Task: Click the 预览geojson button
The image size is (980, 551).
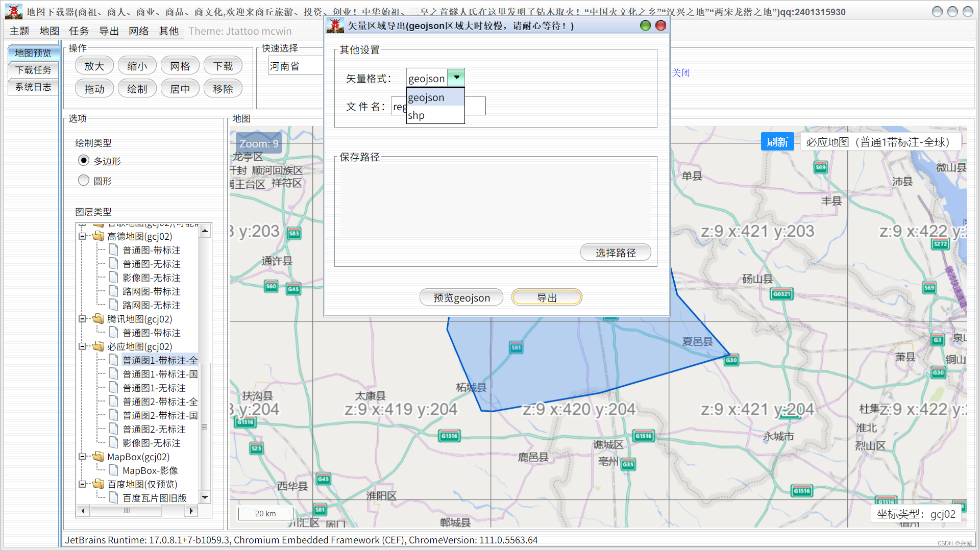Action: tap(461, 297)
